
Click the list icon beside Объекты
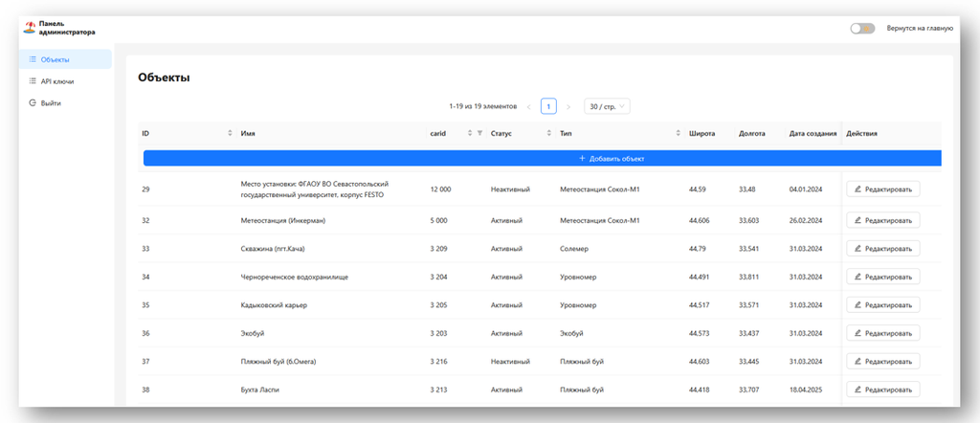coord(33,59)
